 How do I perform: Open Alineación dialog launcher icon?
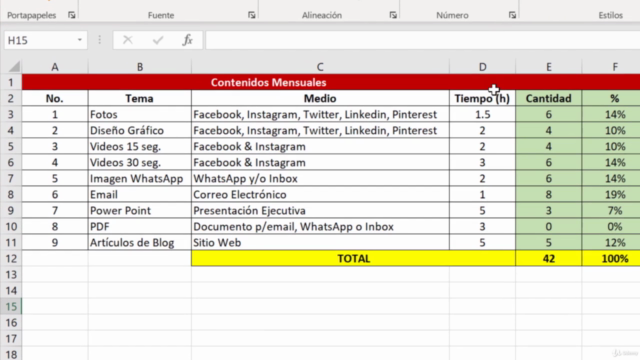click(393, 15)
